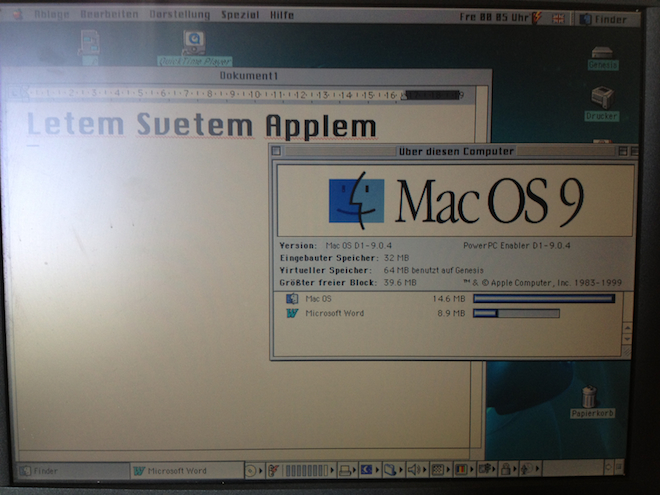Click the Mac OS icon in memory list

click(x=292, y=299)
